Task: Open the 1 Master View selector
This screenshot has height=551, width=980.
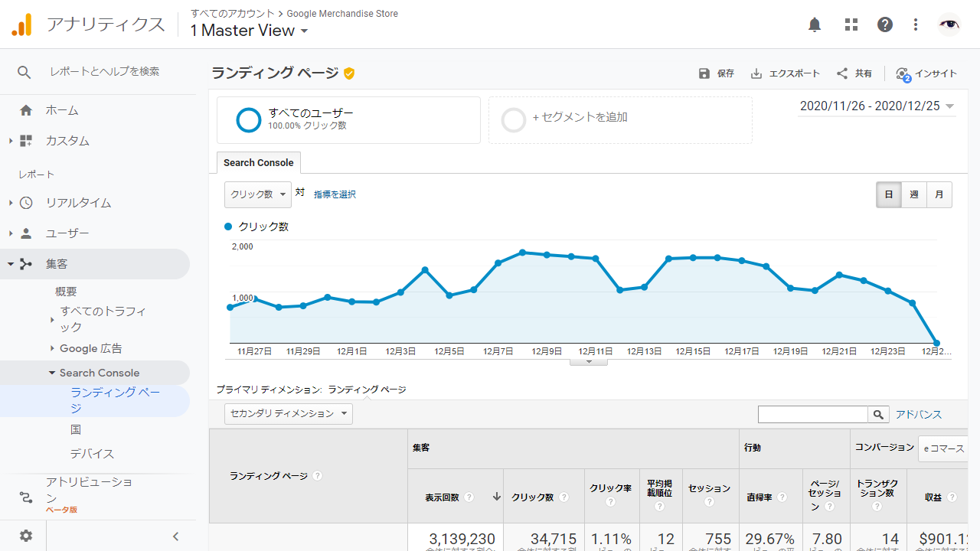Action: coord(250,31)
